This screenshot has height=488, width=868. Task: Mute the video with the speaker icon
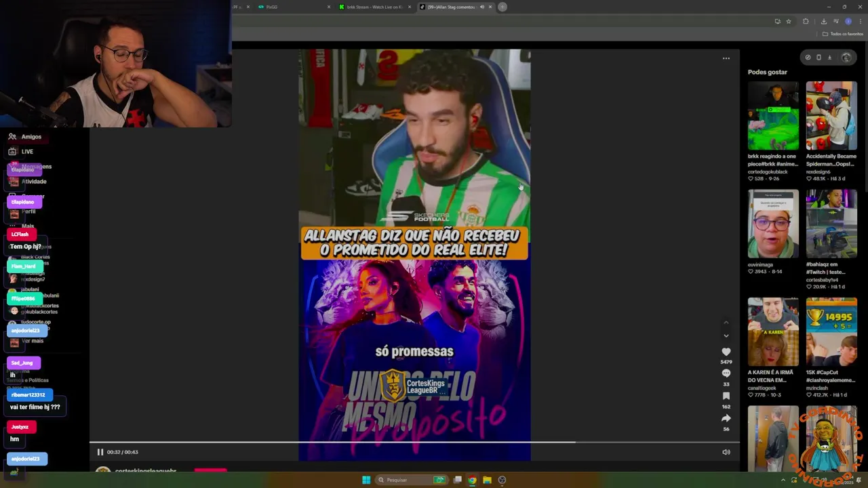pos(726,452)
